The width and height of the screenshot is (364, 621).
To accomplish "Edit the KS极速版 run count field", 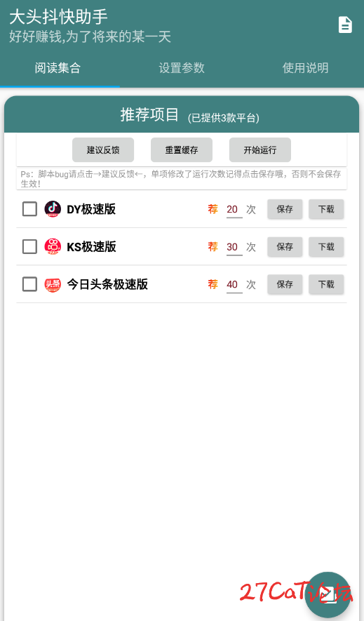I will click(234, 247).
